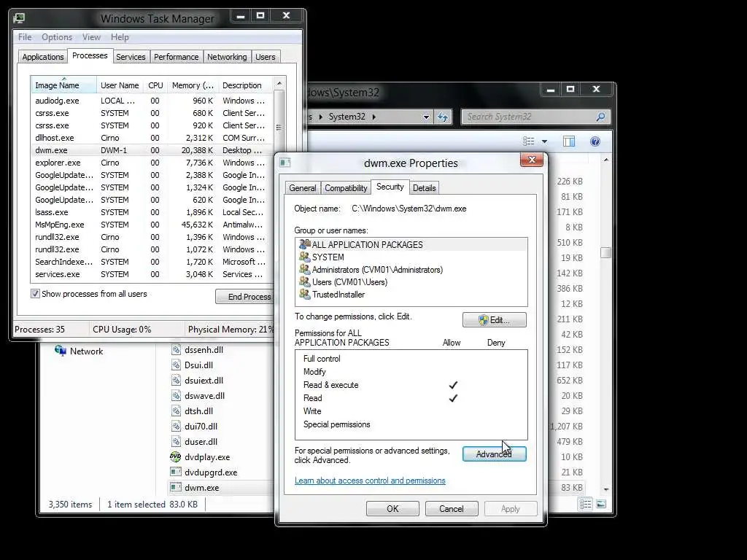
Task: Click the duser.dll file icon
Action: coord(176,441)
